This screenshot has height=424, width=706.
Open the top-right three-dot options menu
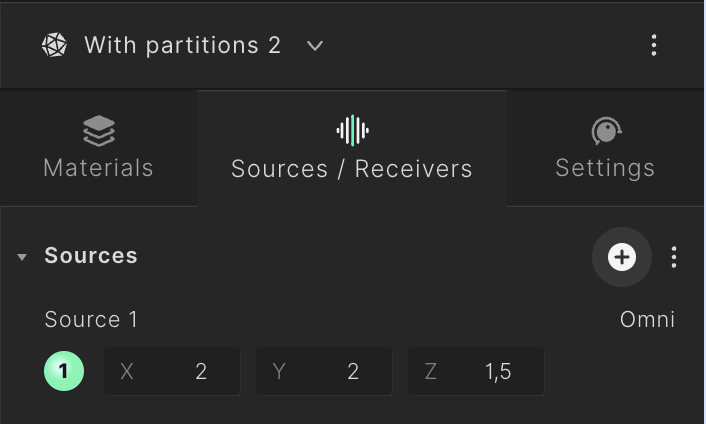pos(654,45)
